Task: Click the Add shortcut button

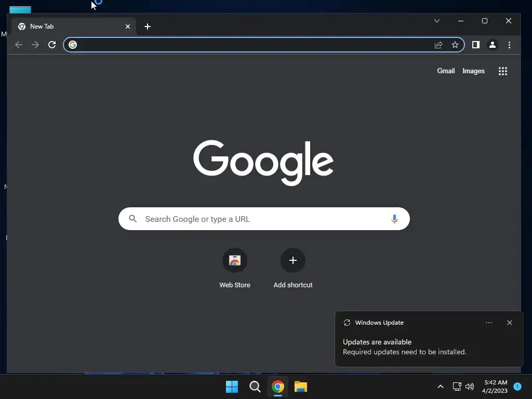Action: [293, 268]
